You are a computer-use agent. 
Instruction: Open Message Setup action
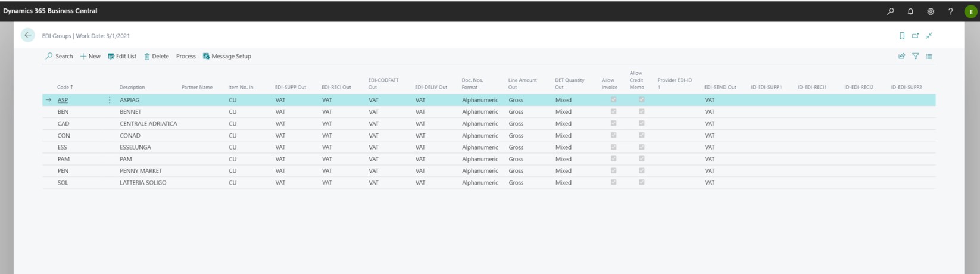[x=227, y=56]
